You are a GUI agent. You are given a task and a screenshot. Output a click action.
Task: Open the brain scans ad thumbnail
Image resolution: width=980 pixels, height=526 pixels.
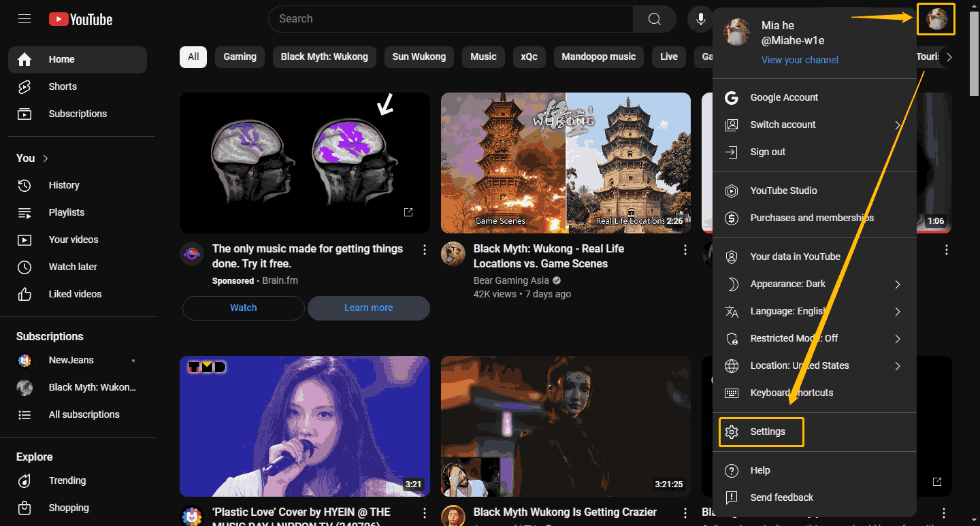(x=305, y=163)
